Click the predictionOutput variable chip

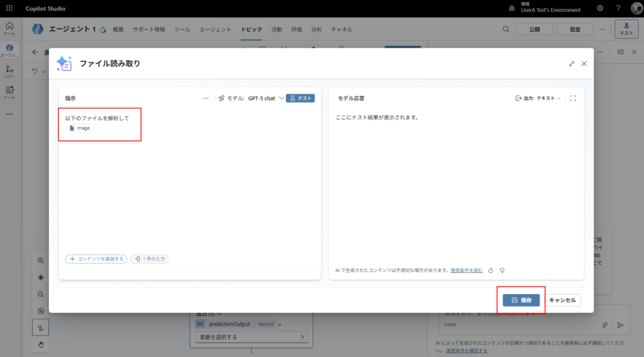(x=230, y=324)
